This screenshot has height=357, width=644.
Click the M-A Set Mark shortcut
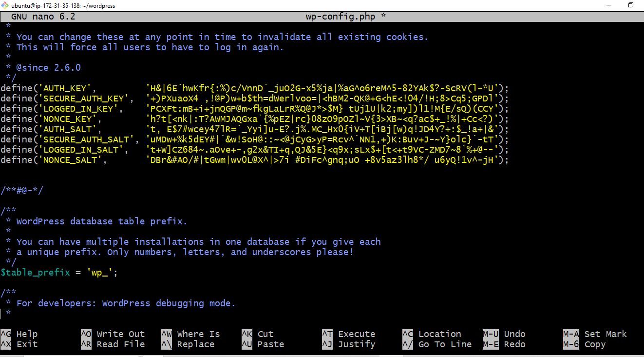tap(595, 334)
